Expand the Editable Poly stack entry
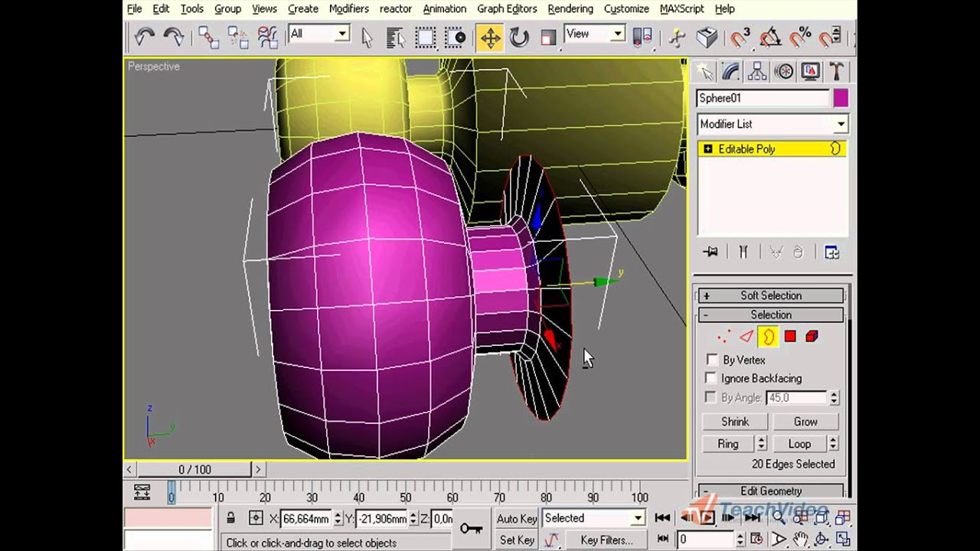Image resolution: width=980 pixels, height=551 pixels. click(707, 149)
